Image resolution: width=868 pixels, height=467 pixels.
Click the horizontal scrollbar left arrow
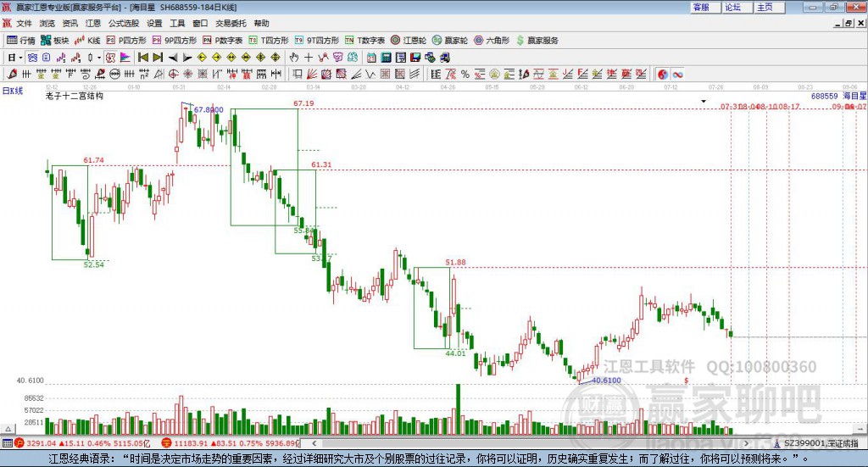314,443
